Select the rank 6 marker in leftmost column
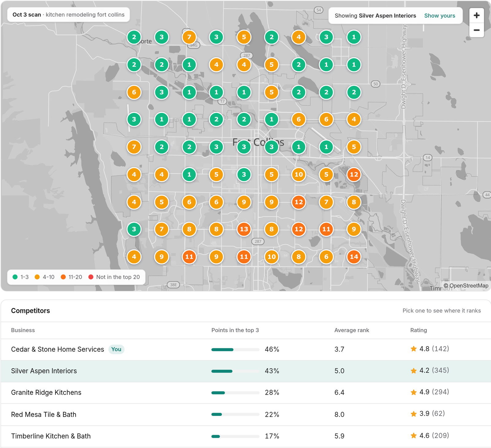The width and height of the screenshot is (491, 448). (134, 92)
